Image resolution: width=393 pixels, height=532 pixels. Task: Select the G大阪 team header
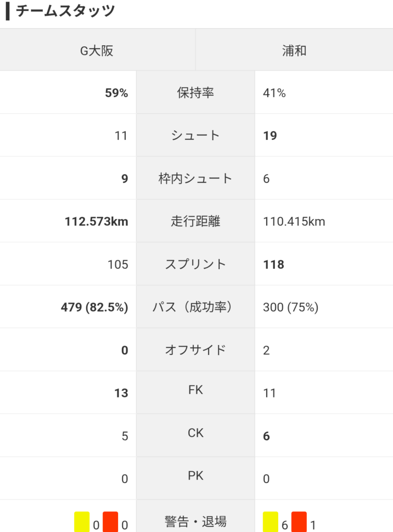97,50
